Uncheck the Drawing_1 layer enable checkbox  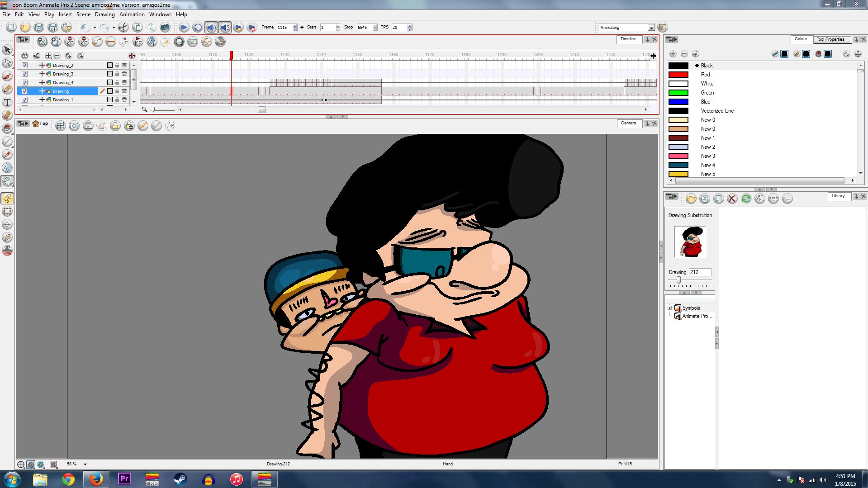coord(25,99)
